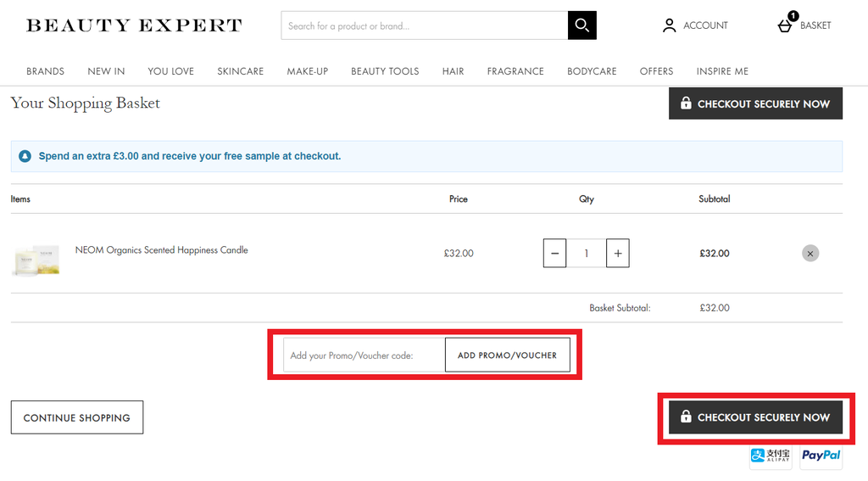The height and width of the screenshot is (481, 868).
Task: Increase the candle quantity with the plus button
Action: click(x=618, y=254)
